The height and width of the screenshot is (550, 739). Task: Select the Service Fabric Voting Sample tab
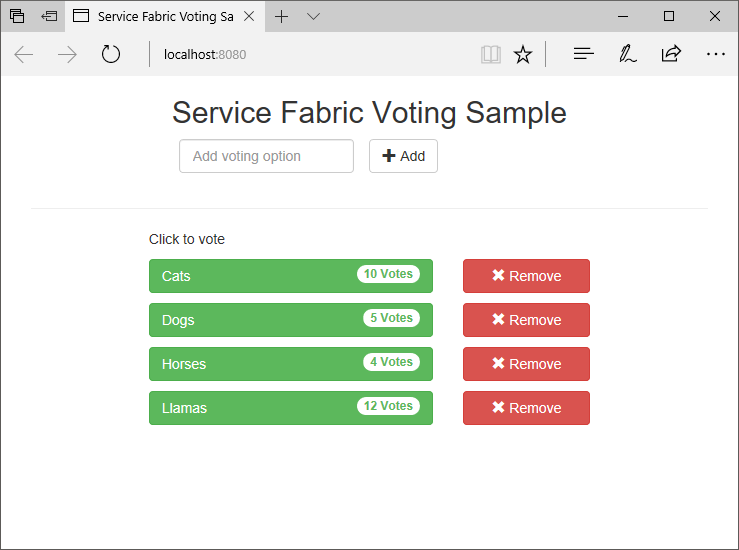pyautogui.click(x=160, y=16)
